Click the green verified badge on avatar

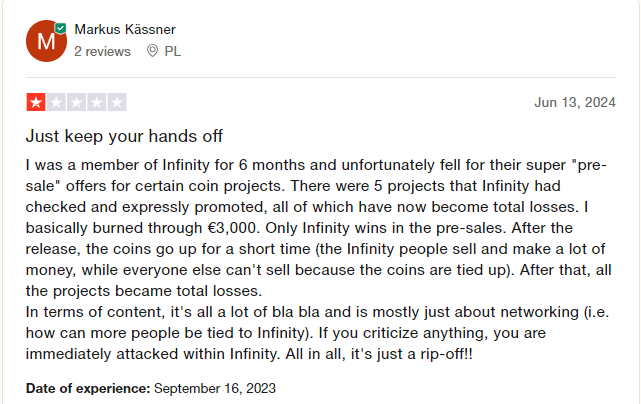(61, 30)
